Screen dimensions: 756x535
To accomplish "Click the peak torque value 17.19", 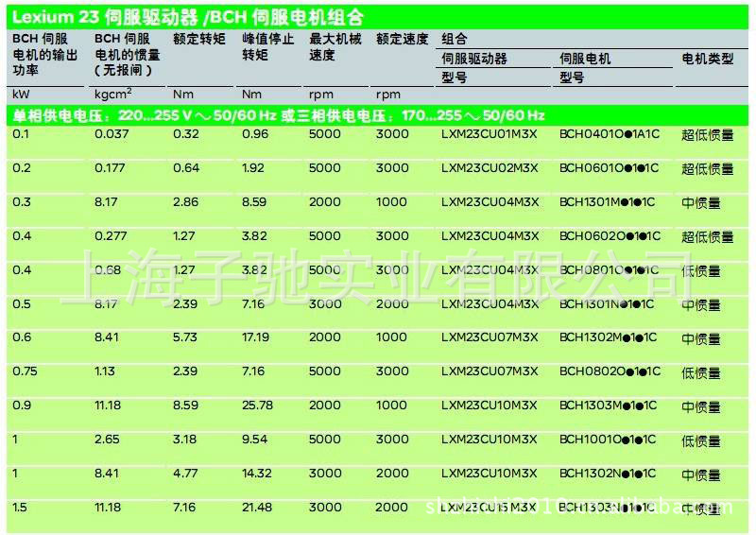I will click(x=256, y=338).
